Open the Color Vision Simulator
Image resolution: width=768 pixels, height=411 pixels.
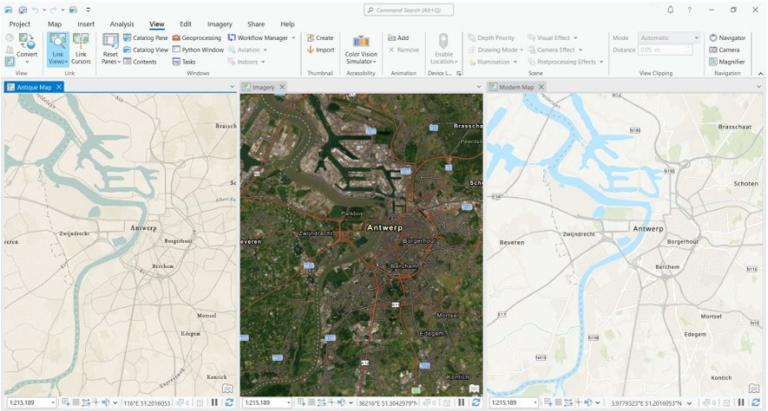coord(361,49)
